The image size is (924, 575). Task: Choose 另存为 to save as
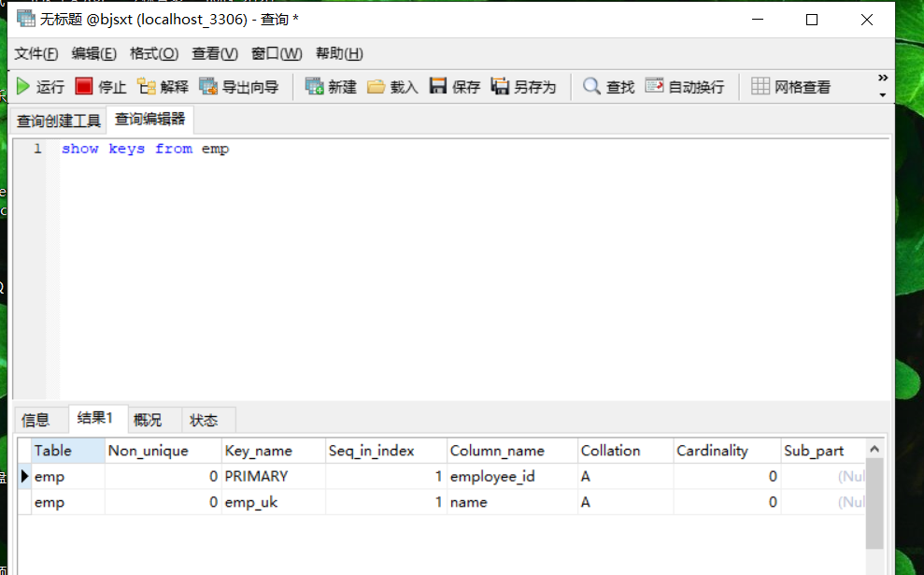click(523, 87)
